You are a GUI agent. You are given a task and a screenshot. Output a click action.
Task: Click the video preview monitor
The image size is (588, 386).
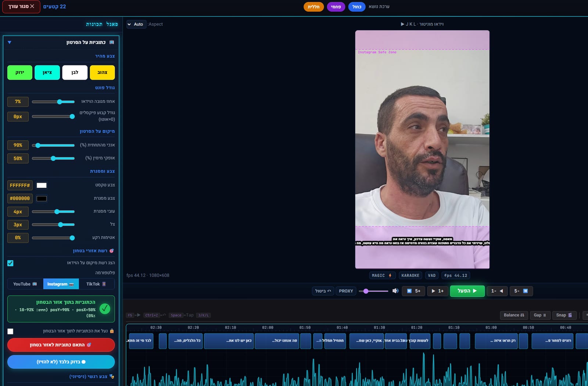(x=422, y=149)
